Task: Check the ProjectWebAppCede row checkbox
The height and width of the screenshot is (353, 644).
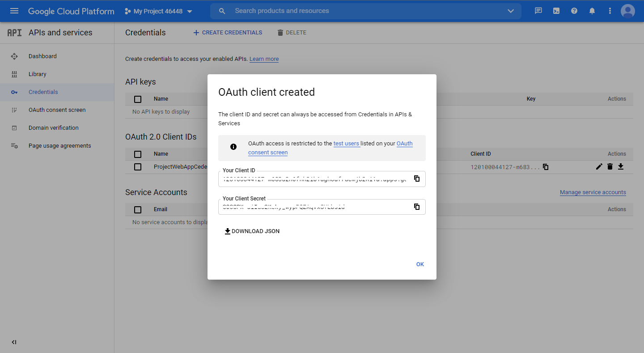Action: tap(138, 167)
